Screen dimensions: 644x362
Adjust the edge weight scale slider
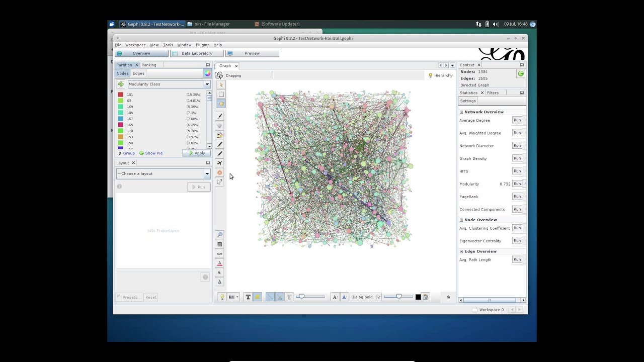(310, 297)
